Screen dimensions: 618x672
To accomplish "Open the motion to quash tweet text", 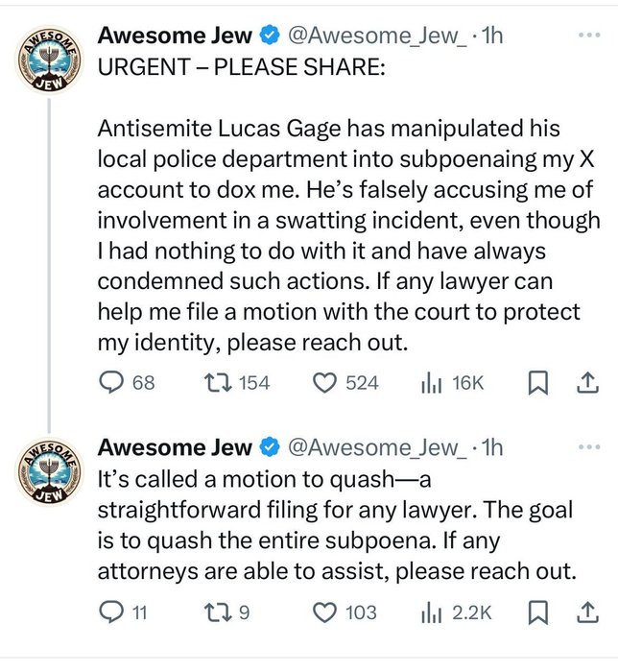I will click(x=337, y=525).
